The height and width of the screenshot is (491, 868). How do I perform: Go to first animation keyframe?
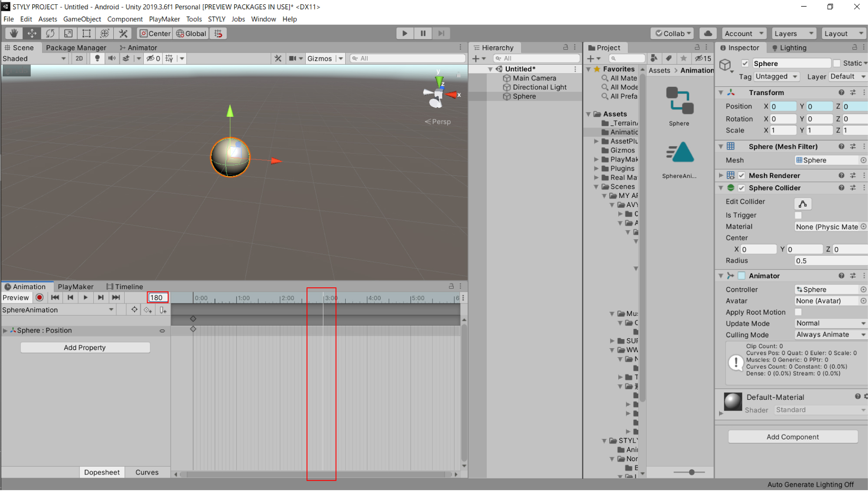click(x=55, y=297)
